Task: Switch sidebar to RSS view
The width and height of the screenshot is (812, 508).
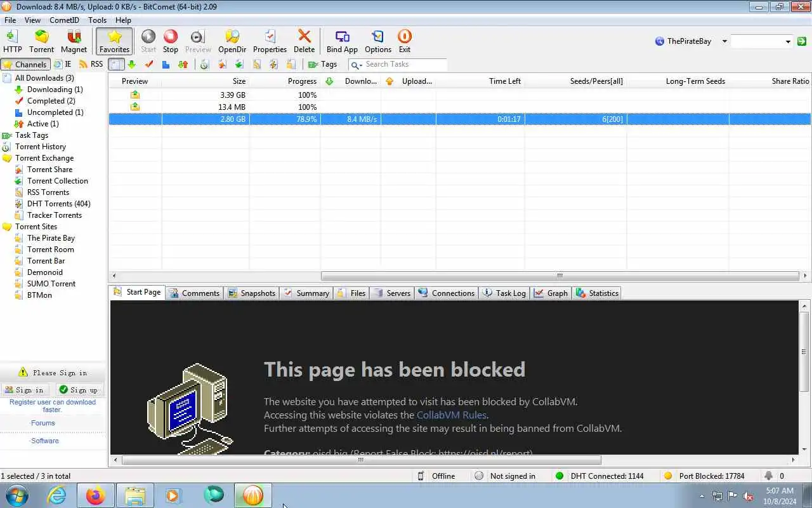Action: click(91, 64)
